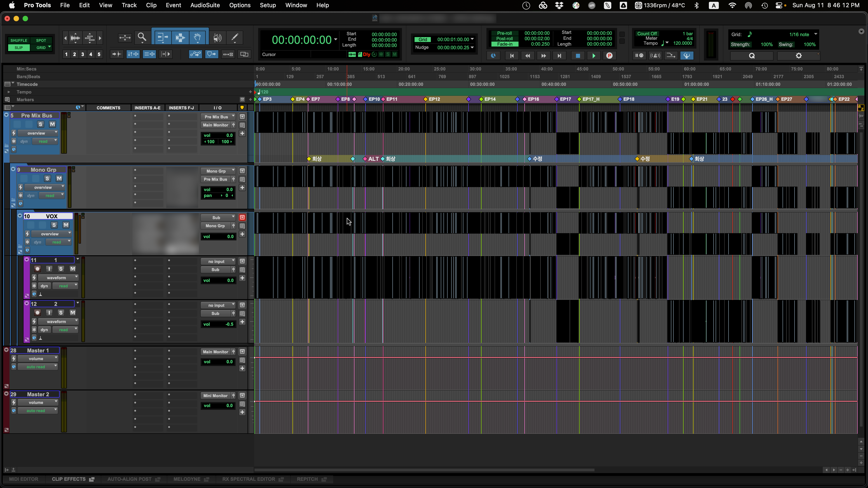Toggle SLIP edit mode
This screenshot has width=868, height=488.
tap(19, 48)
